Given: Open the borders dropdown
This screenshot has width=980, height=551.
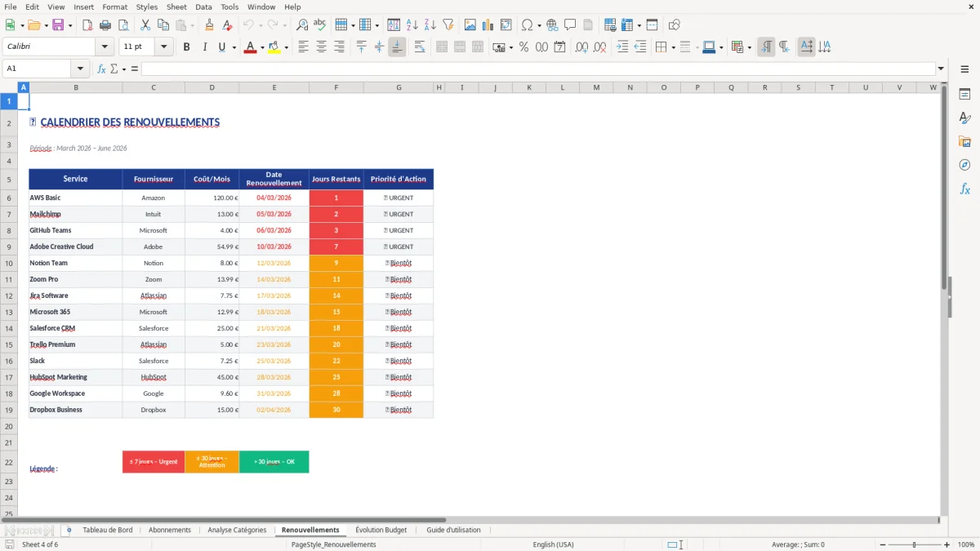Looking at the screenshot, I should (674, 47).
